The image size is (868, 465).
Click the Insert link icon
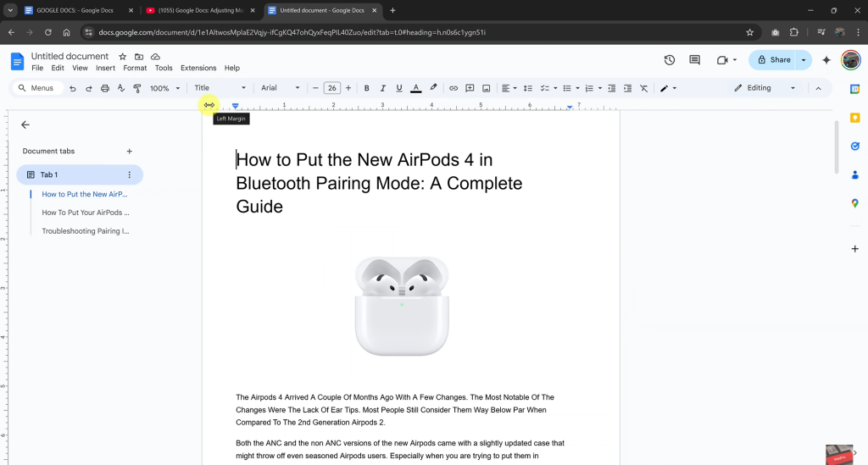coord(453,88)
